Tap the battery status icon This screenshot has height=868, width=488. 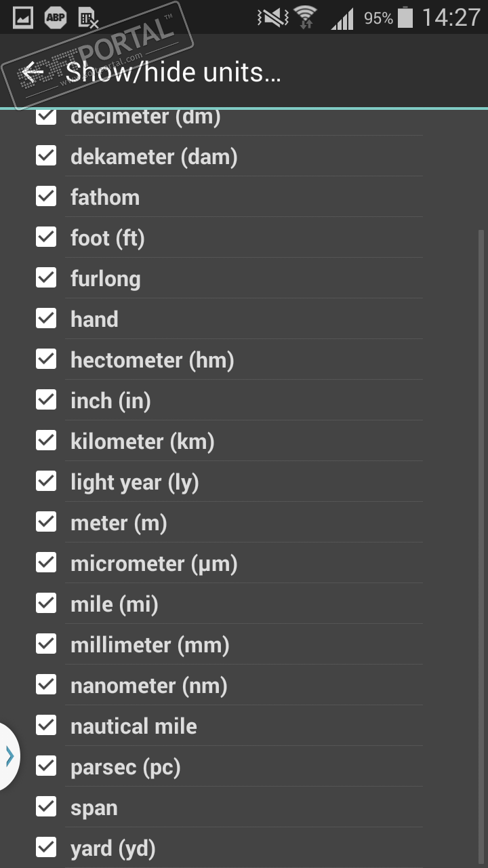(x=405, y=18)
